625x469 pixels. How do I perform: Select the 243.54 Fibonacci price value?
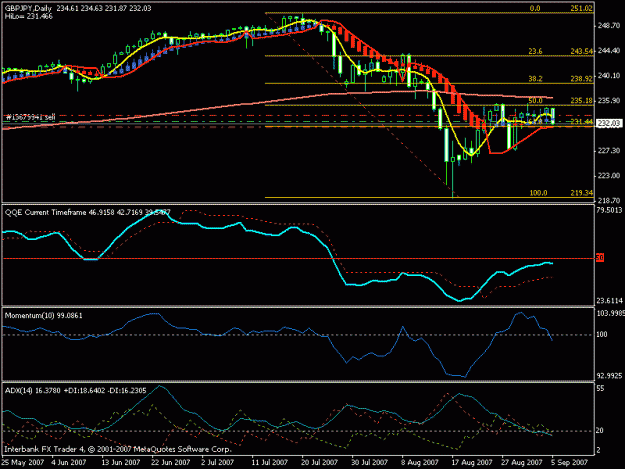click(581, 51)
